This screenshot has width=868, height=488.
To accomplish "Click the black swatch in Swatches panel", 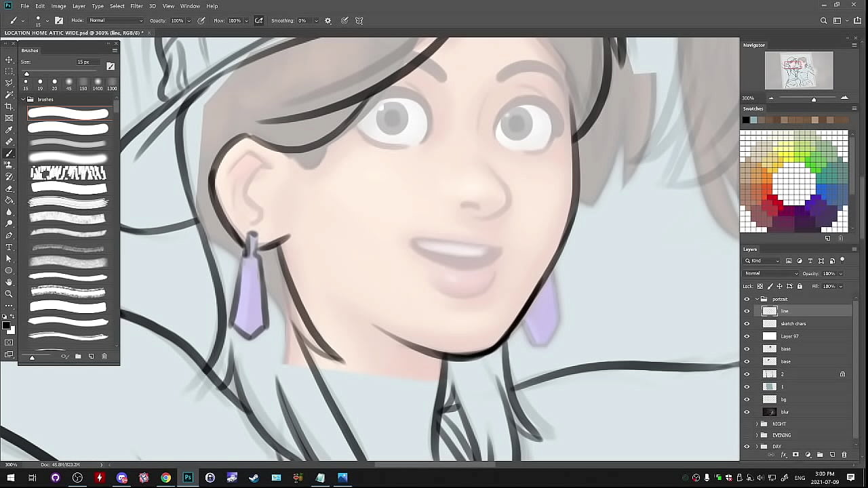I will (x=746, y=120).
